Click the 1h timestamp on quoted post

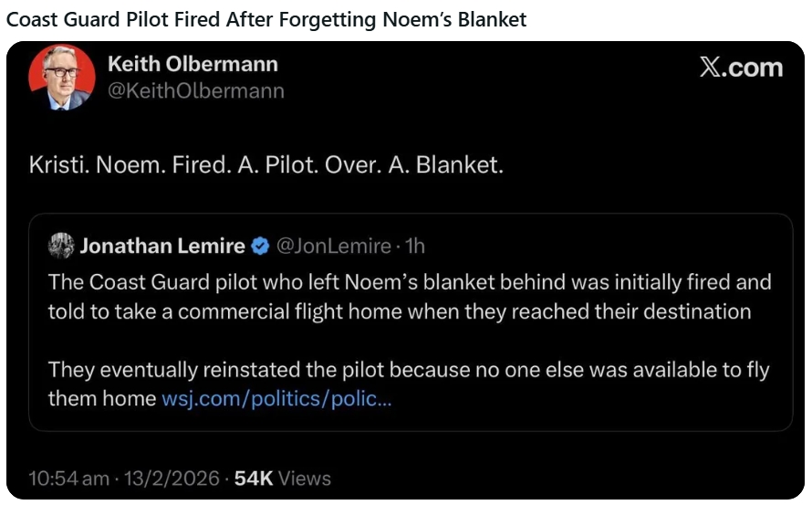tap(414, 246)
